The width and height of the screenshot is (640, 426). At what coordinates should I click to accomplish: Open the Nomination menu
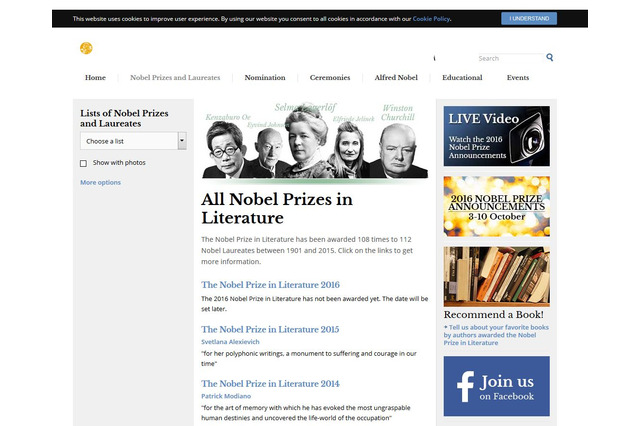coord(265,77)
